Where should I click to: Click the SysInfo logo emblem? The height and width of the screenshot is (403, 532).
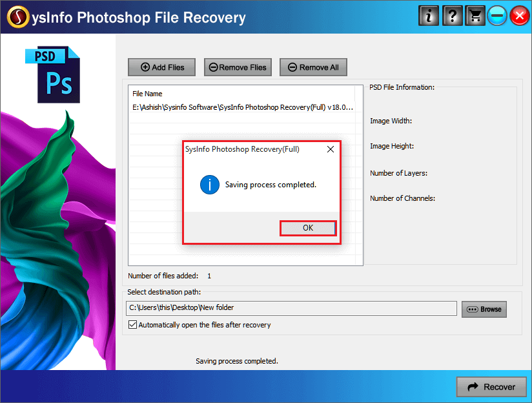pos(18,17)
